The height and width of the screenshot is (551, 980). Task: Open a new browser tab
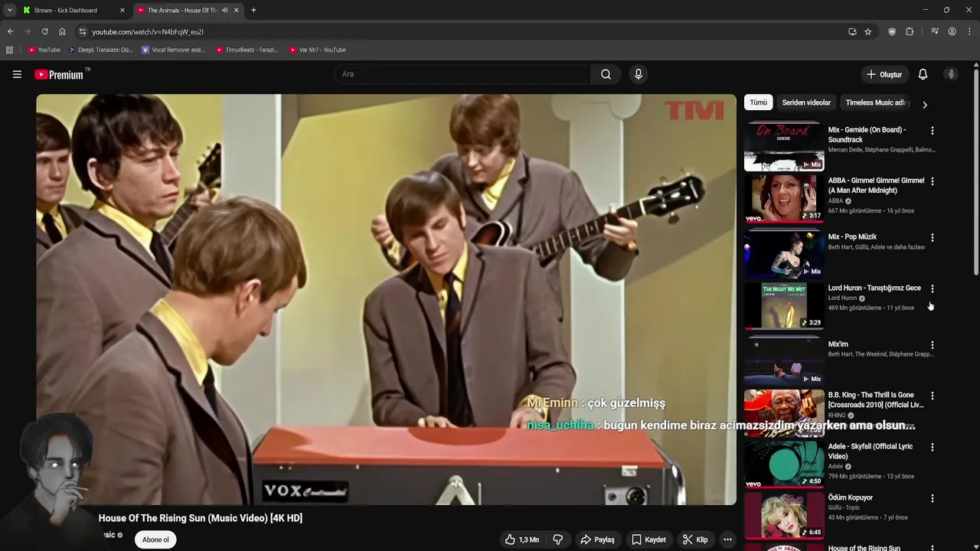(253, 10)
